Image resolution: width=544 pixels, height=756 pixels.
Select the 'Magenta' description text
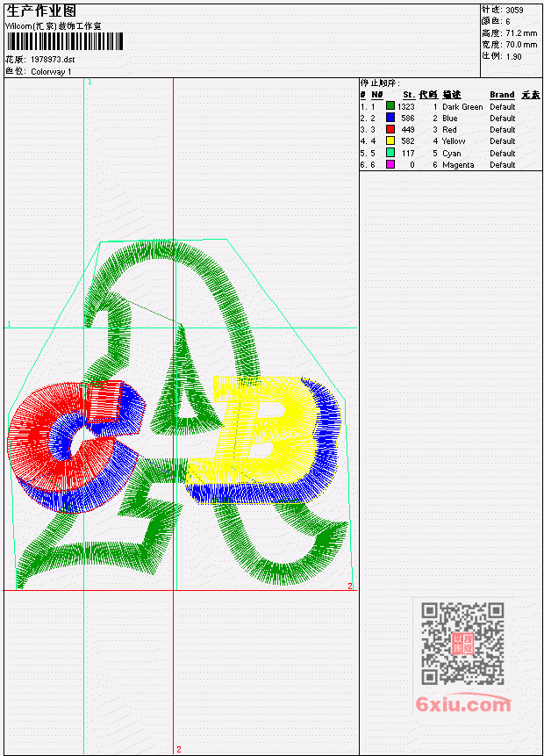458,165
